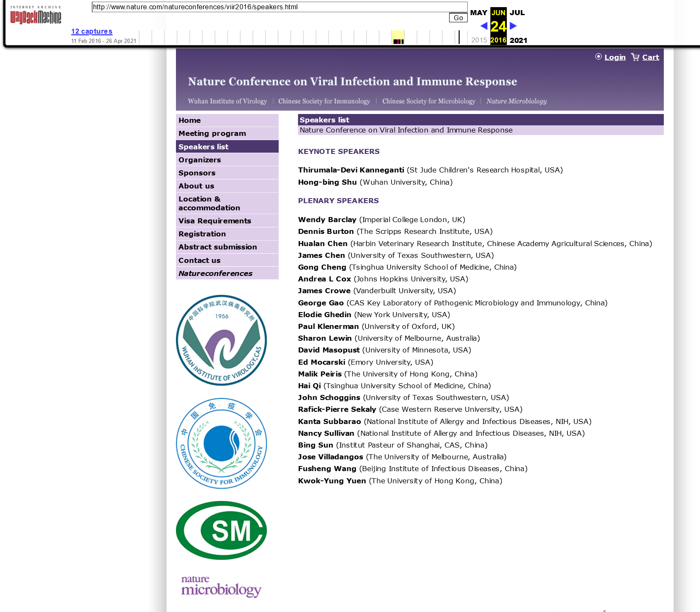
Task: Open the Meeting program menu item
Action: tap(227, 133)
